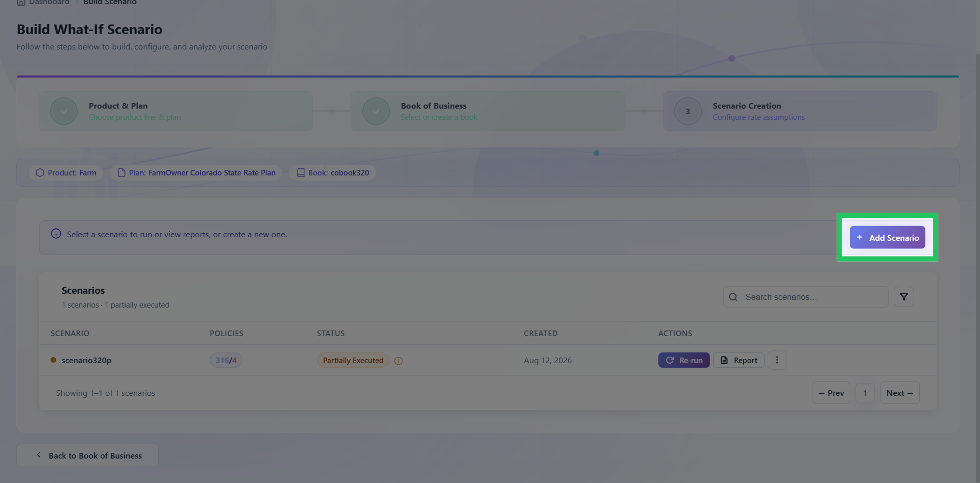Click the Book of Business checkmark icon
Viewport: 980px width, 483px height.
[x=376, y=111]
